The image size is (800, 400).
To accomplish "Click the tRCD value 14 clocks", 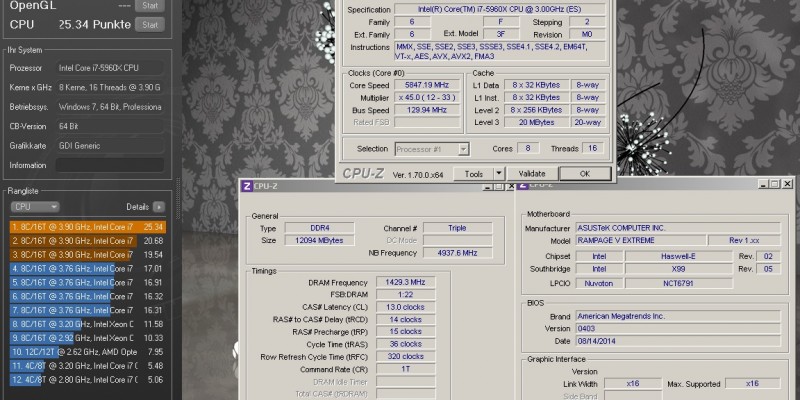I will [406, 319].
